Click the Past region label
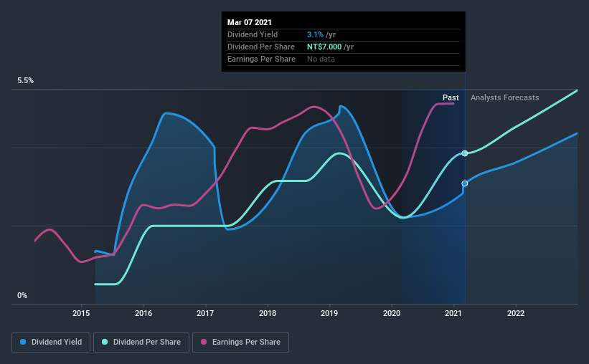The image size is (589, 364). tap(451, 97)
